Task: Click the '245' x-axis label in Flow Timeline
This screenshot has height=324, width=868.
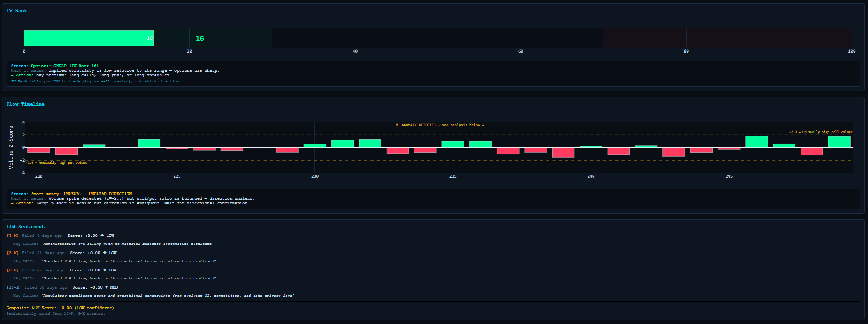Action: (729, 176)
